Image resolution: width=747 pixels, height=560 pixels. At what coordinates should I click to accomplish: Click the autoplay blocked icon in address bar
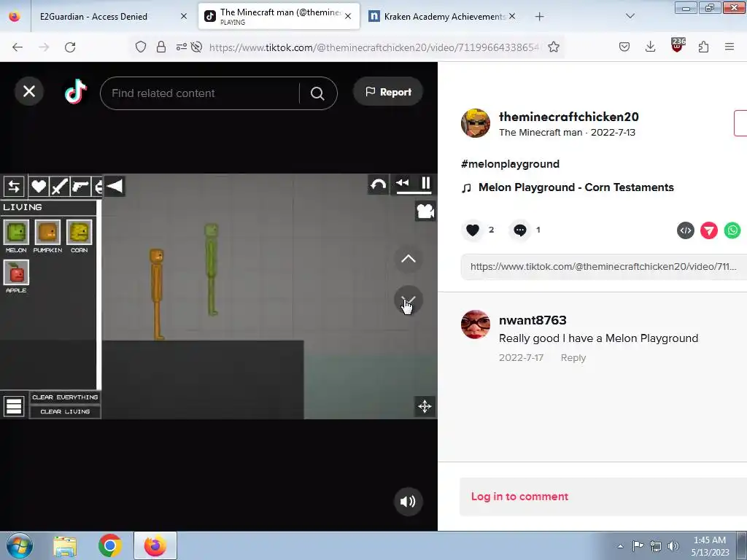(196, 47)
